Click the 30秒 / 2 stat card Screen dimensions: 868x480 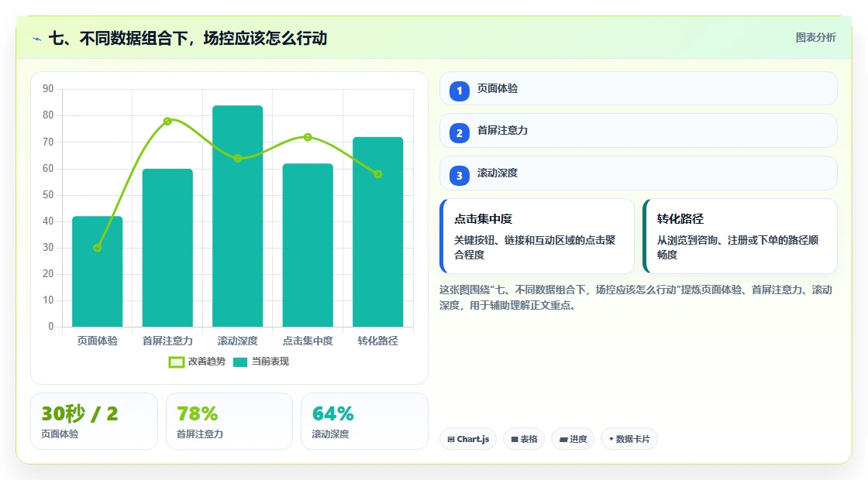[94, 421]
